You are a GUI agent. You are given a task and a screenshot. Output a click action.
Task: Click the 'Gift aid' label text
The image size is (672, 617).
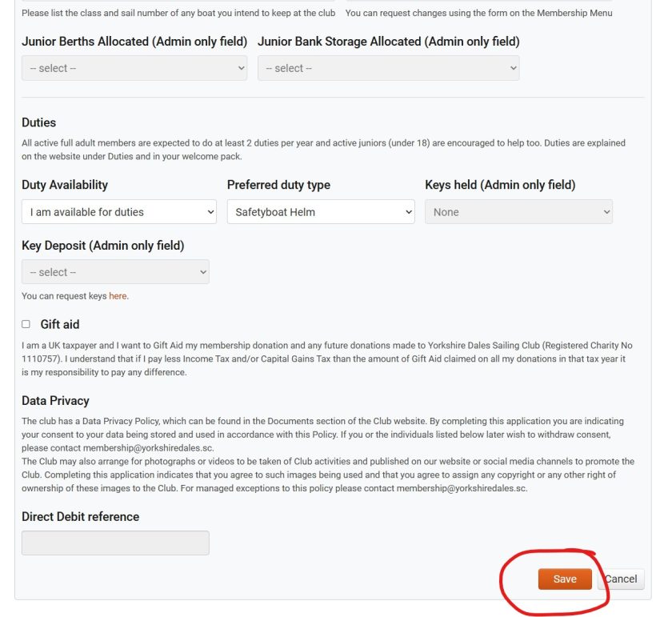click(60, 325)
